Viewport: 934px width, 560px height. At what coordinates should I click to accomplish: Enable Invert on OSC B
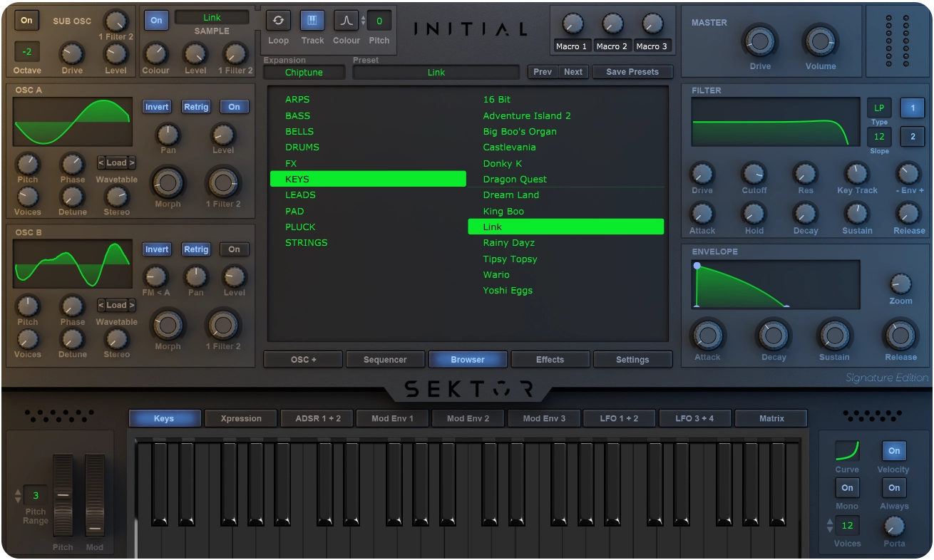(156, 249)
